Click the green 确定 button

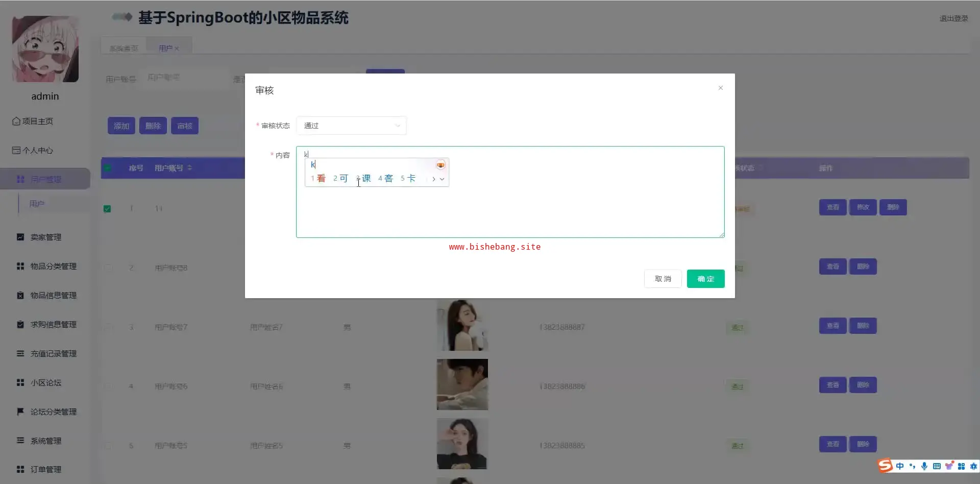[x=705, y=279]
